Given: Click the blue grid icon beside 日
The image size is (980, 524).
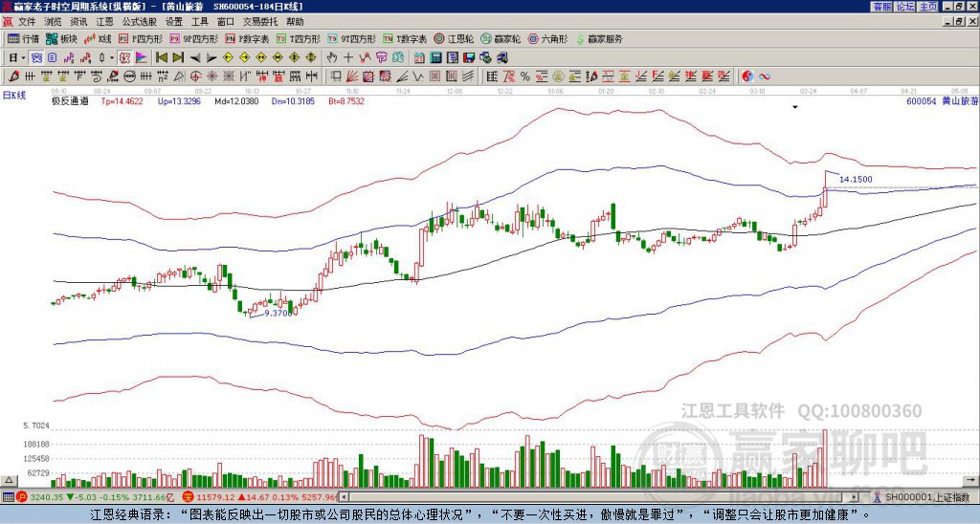Looking at the screenshot, I should (37, 58).
